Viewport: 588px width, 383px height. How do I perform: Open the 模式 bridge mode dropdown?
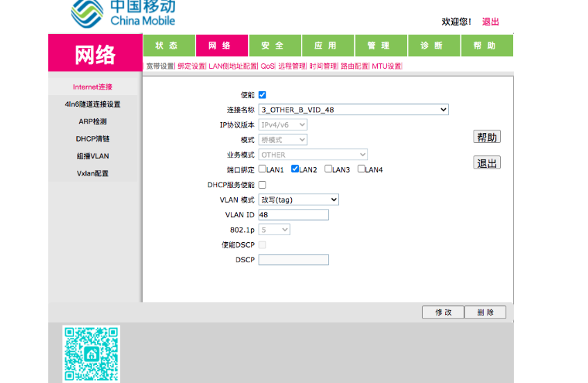coord(283,139)
